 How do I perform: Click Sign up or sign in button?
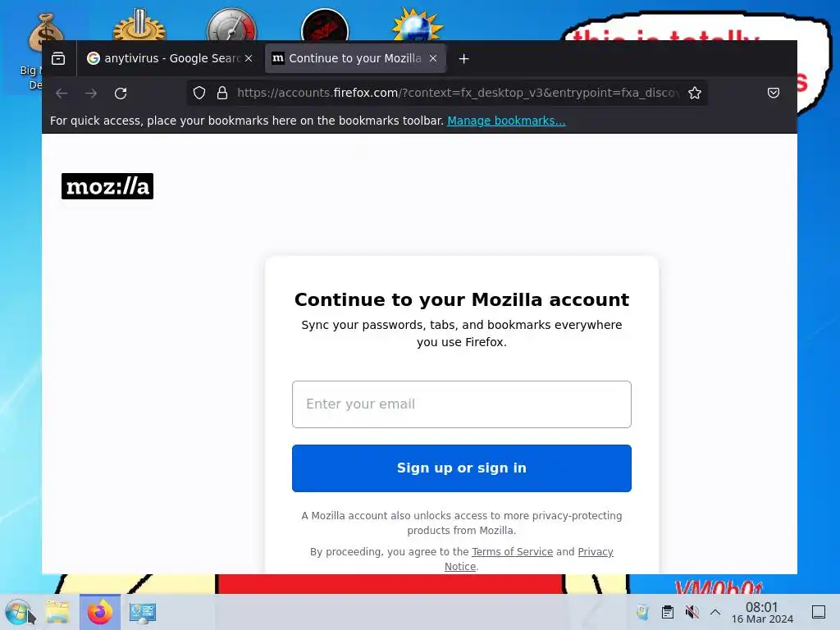click(462, 468)
